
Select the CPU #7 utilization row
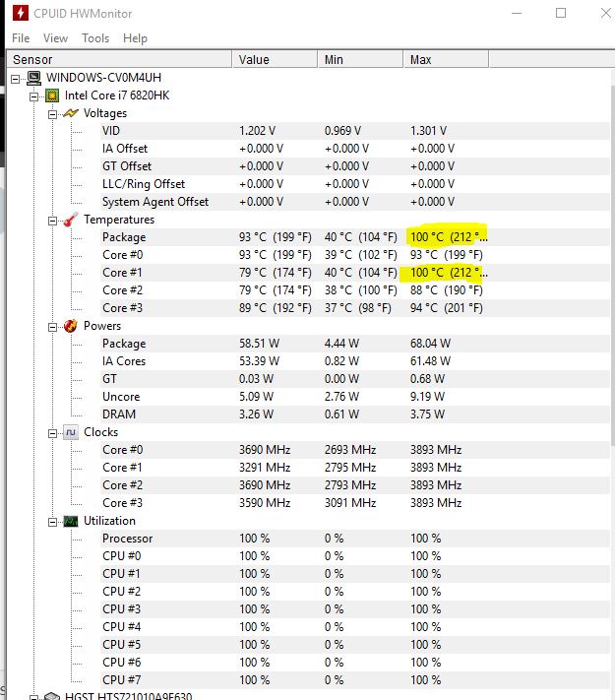[355, 680]
